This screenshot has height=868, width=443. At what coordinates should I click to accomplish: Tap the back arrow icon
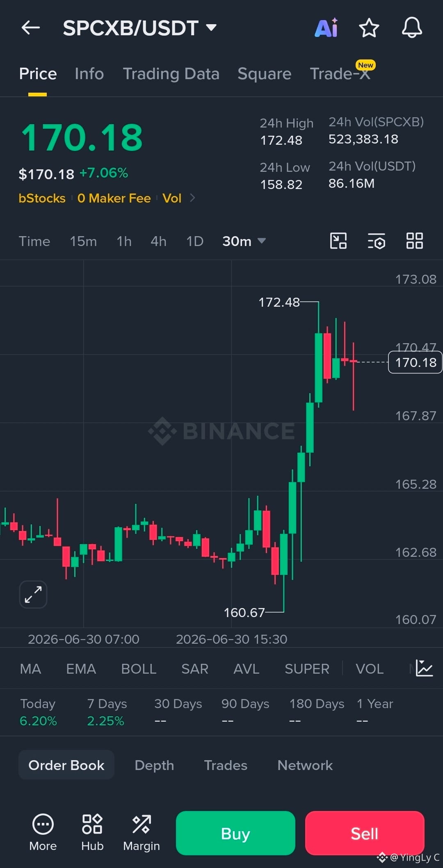click(31, 28)
